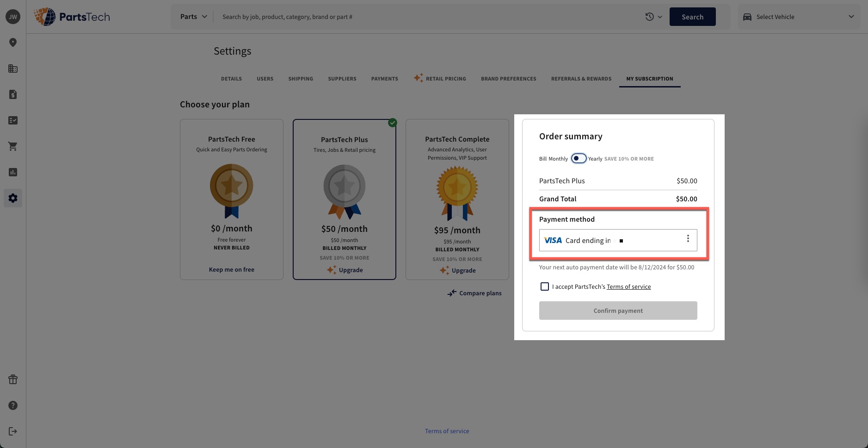Open the quotes document icon in sidebar

(x=12, y=94)
